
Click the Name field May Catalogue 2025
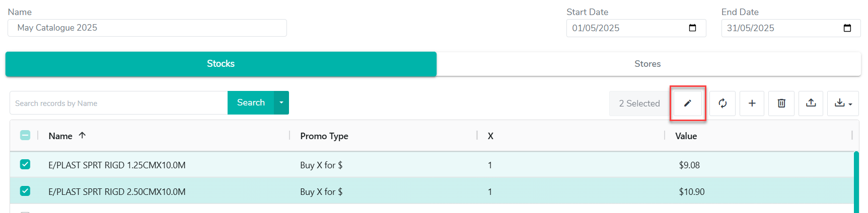pyautogui.click(x=147, y=28)
